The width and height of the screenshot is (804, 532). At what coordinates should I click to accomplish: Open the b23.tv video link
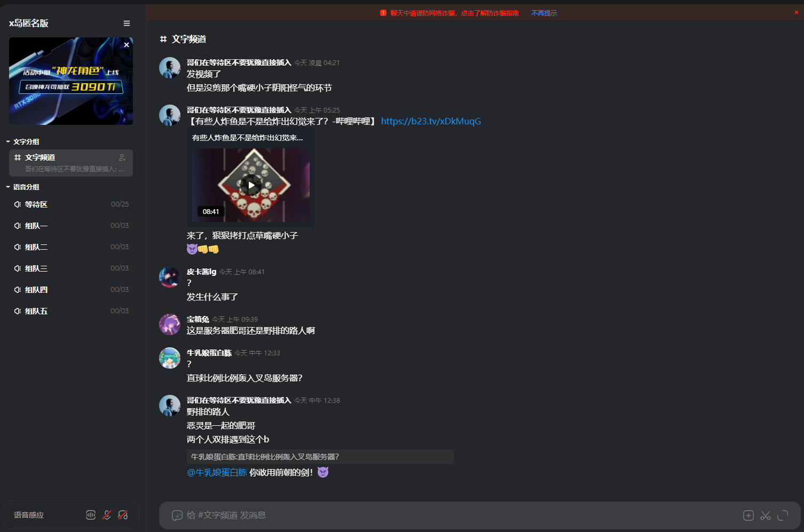click(431, 121)
